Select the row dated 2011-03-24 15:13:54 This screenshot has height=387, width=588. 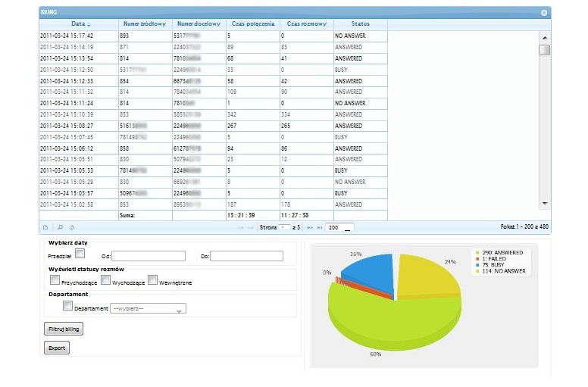(x=213, y=58)
